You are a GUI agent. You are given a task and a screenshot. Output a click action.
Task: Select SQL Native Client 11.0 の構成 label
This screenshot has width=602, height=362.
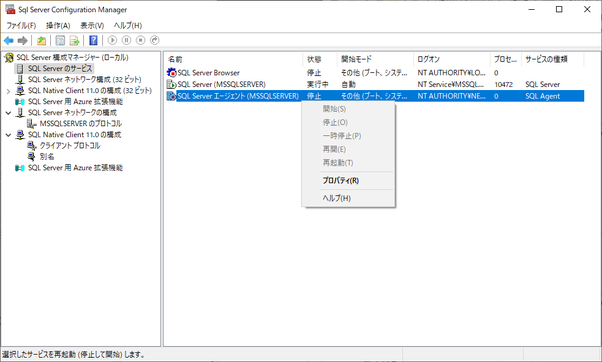coord(74,135)
